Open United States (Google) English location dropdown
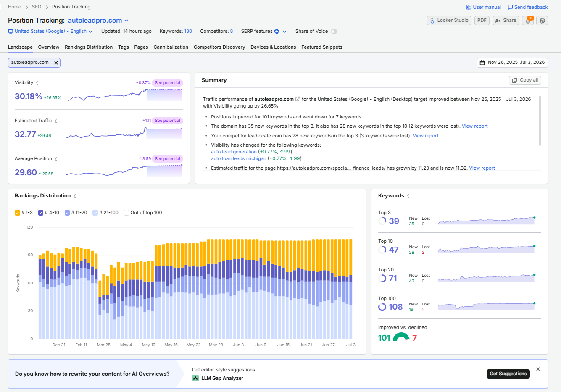Screen dimensions: 561x392 50,32
